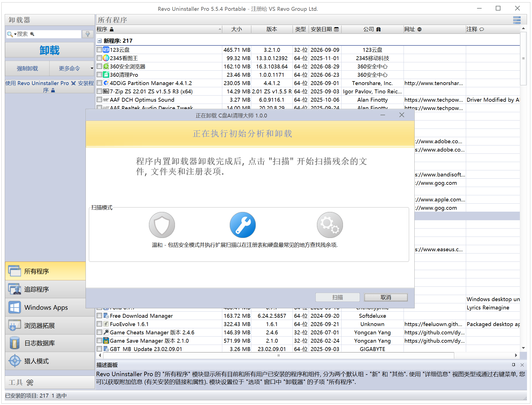Open the view options icon at top right
The height and width of the screenshot is (405, 532).
[517, 20]
